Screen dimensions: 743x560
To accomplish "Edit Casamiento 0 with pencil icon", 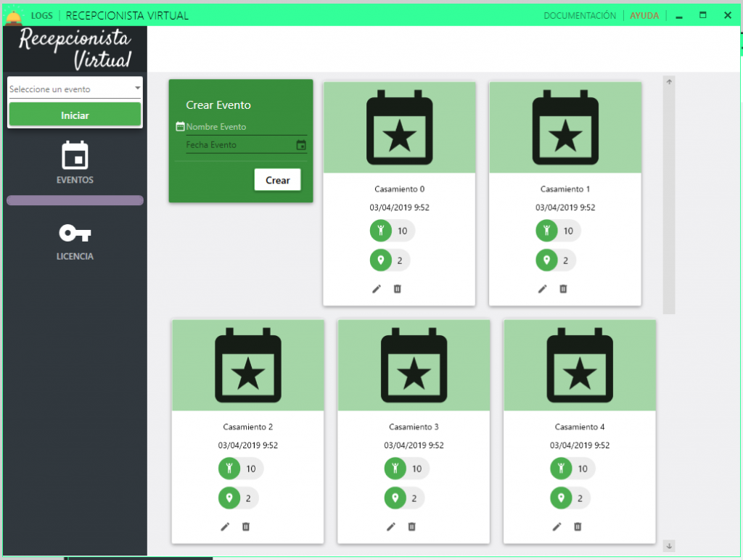I will [x=377, y=289].
